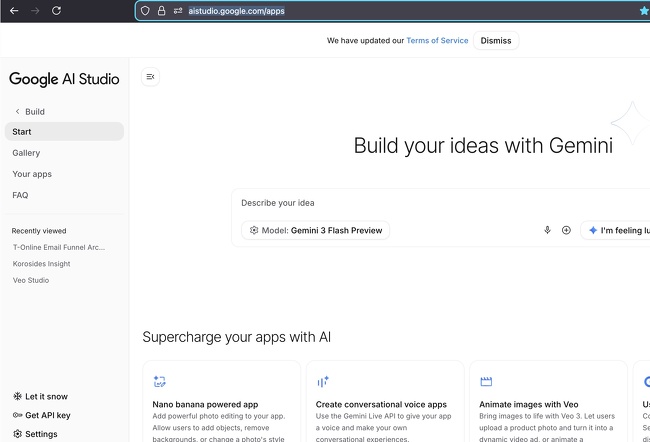Click the browser reload icon
The height and width of the screenshot is (442, 650).
pos(56,10)
